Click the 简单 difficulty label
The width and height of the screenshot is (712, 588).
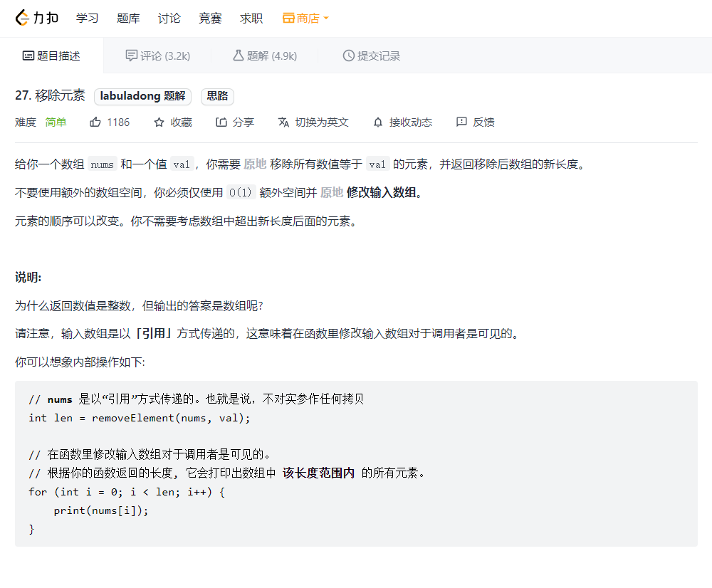pos(56,122)
